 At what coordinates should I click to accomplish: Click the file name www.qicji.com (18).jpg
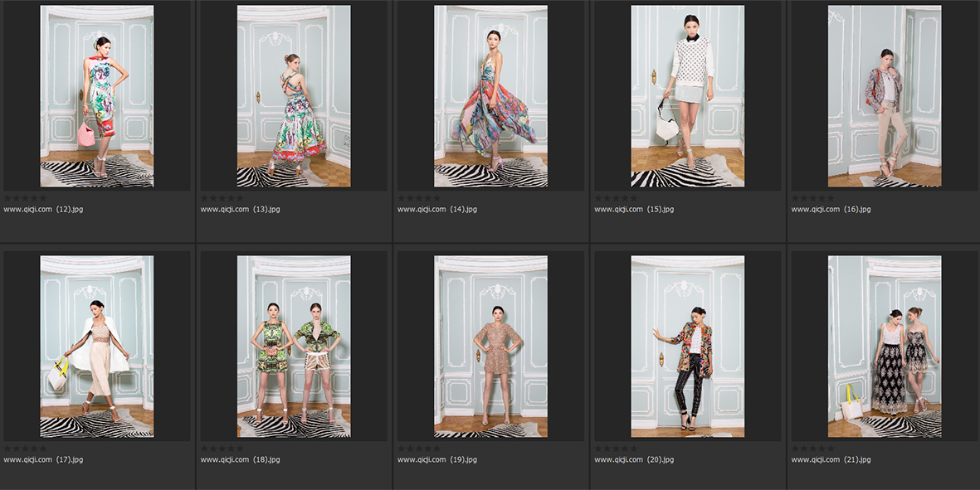pos(240,460)
